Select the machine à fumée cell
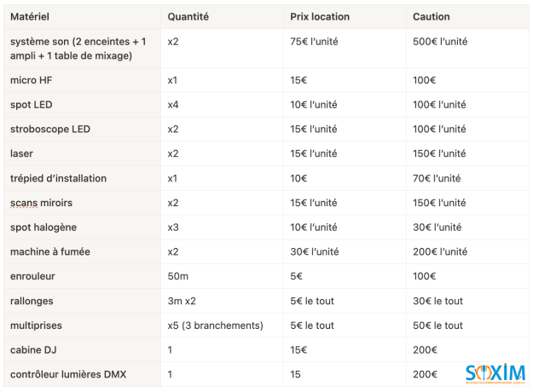The height and width of the screenshot is (392, 533). 50,252
